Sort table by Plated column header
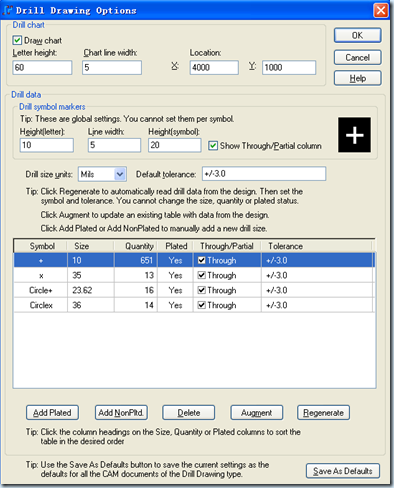 [175, 246]
